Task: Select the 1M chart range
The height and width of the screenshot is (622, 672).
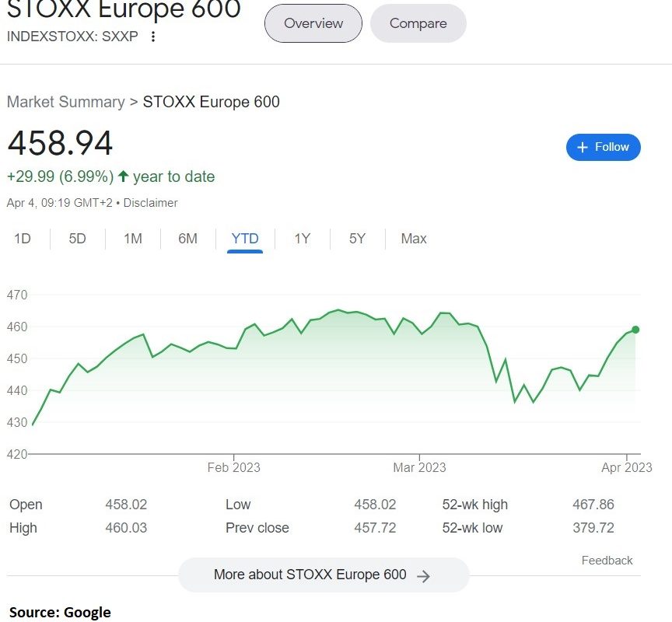Action: [133, 239]
